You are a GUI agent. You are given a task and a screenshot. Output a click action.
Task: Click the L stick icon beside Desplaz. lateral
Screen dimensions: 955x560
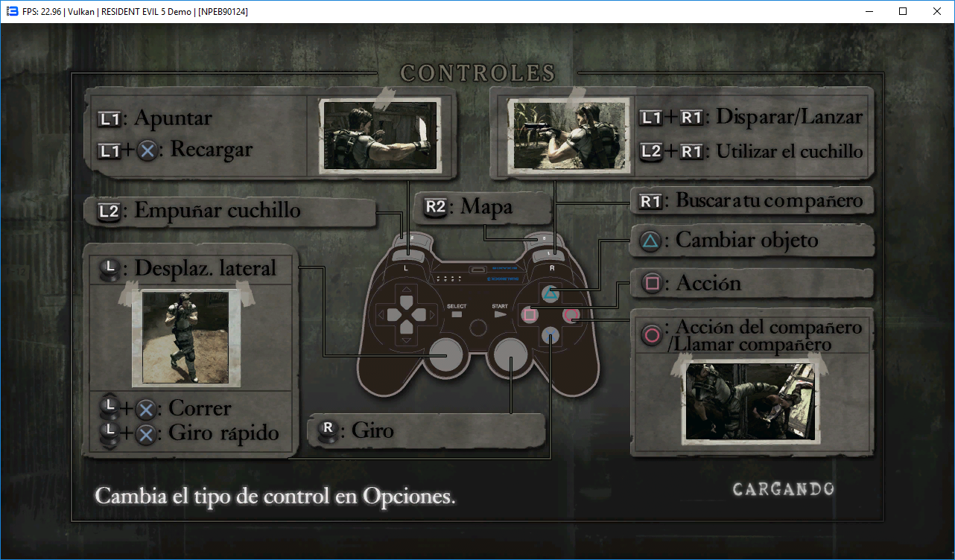109,269
